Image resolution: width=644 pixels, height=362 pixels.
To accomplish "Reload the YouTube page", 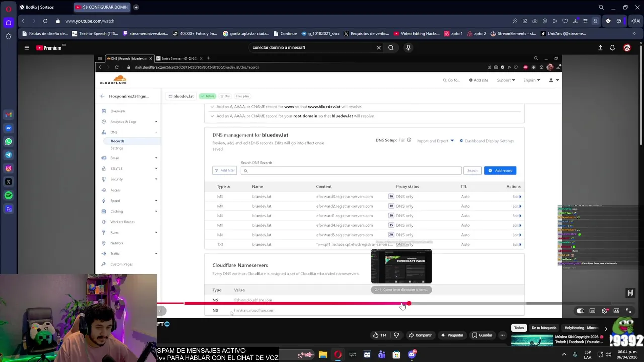I will point(45,21).
